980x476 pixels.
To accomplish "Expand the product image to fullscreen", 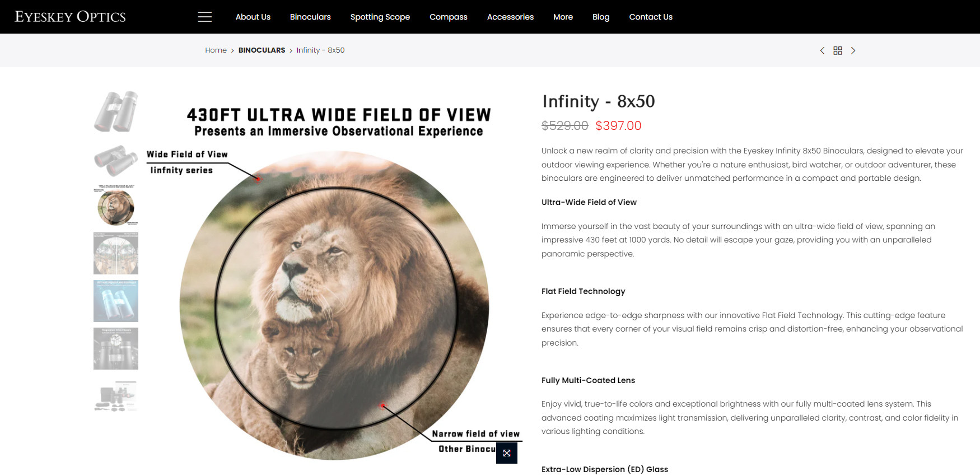I will pos(507,453).
